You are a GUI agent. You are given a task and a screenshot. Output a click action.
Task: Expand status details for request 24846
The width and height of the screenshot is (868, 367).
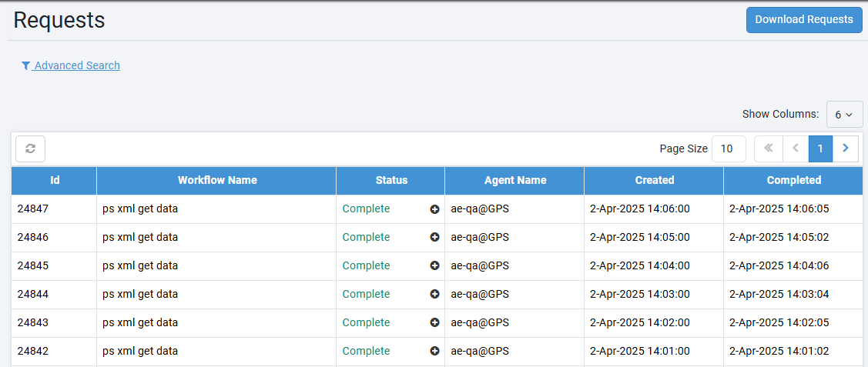pos(434,238)
